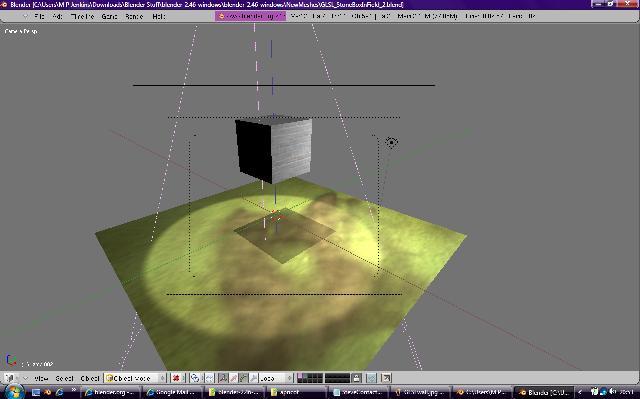This screenshot has width=640, height=399.
Task: Click the light blue icon beside padlock
Action: pyautogui.click(x=371, y=378)
